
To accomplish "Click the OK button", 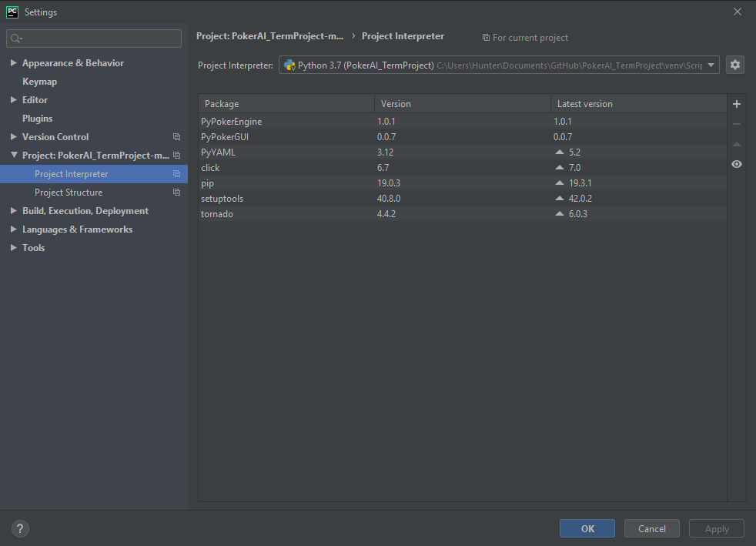I will click(x=587, y=528).
